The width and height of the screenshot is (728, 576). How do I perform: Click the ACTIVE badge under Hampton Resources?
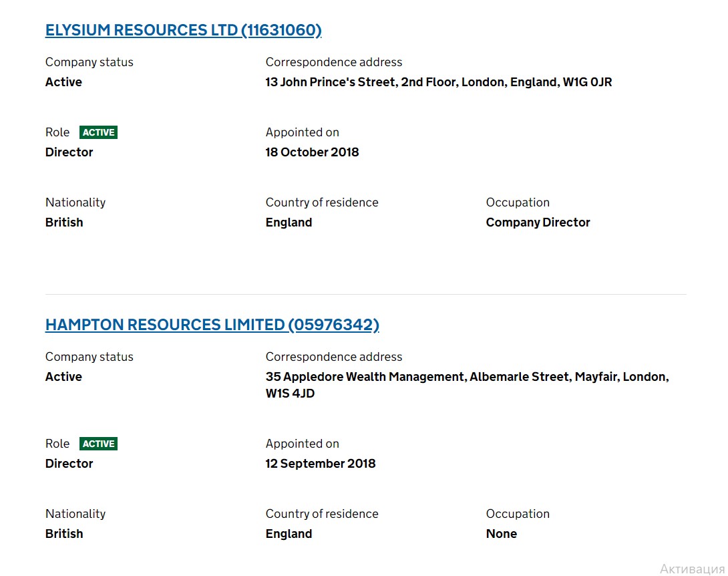click(x=98, y=444)
